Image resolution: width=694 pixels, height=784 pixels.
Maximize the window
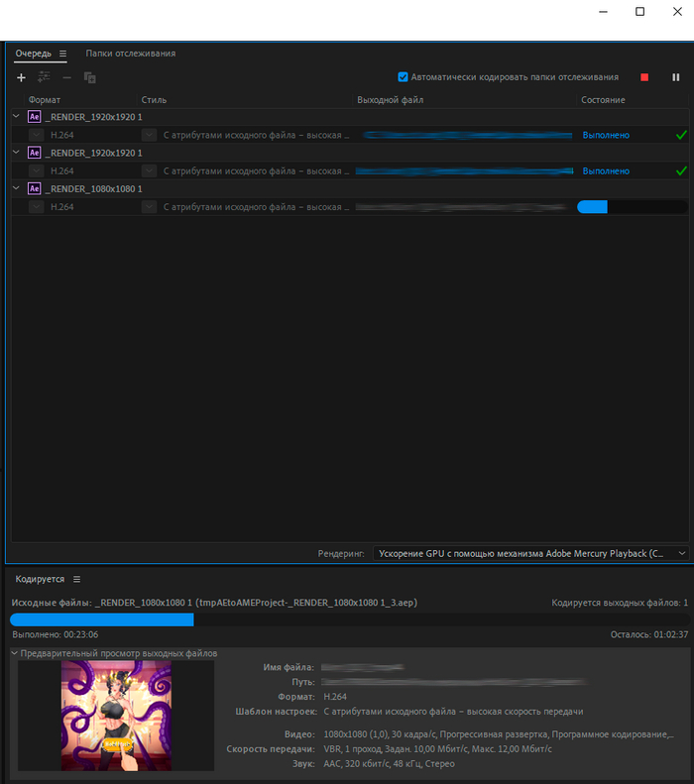click(x=639, y=12)
